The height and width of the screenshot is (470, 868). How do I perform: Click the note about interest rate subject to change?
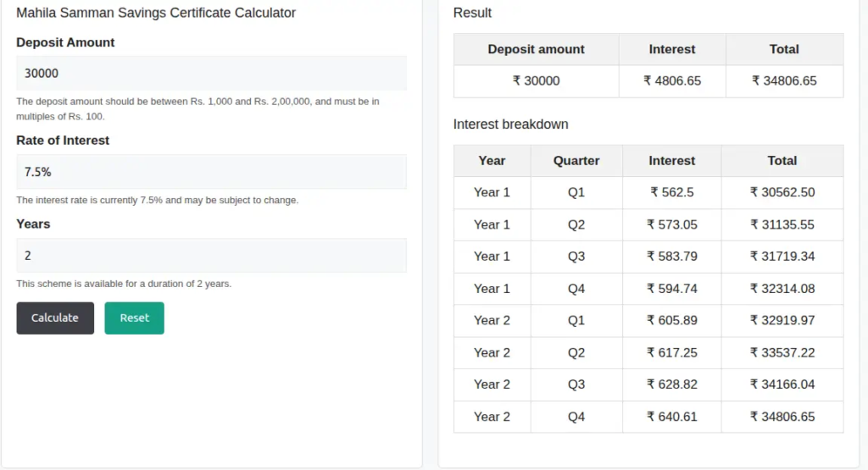[157, 200]
